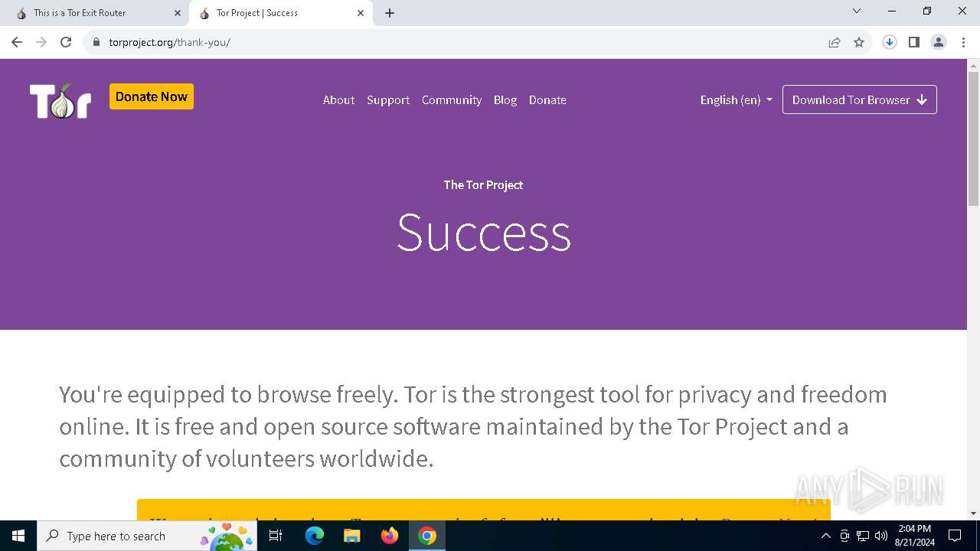
Task: Click the Tor onion logo
Action: [x=60, y=100]
